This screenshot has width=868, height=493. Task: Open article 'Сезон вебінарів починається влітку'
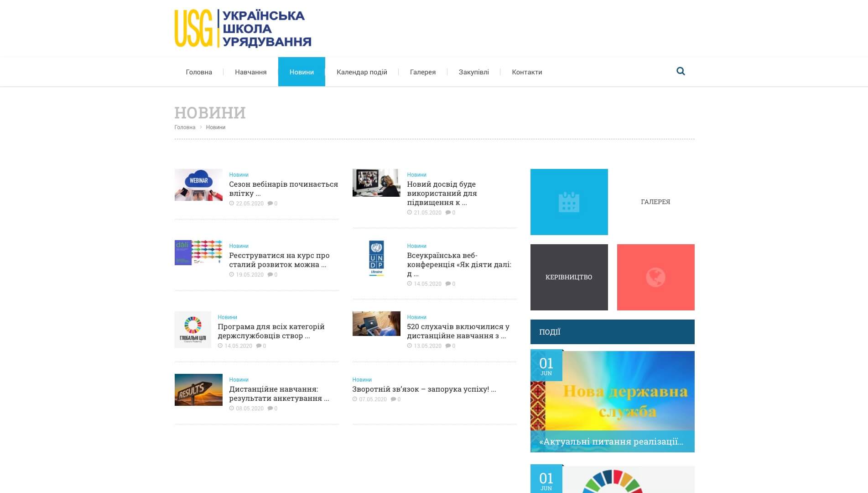click(x=283, y=189)
